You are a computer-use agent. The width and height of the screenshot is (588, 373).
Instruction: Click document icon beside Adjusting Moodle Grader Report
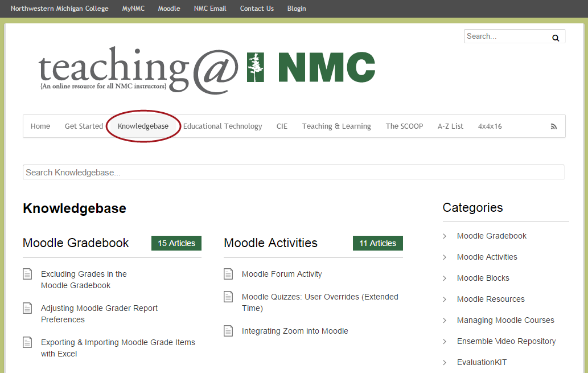(27, 308)
